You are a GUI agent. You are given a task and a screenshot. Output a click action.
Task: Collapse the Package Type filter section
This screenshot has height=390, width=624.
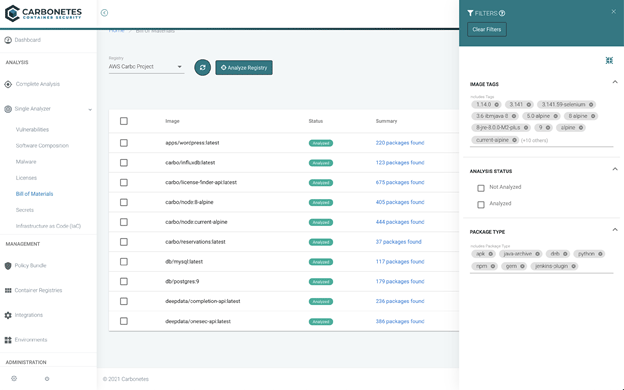click(x=615, y=230)
